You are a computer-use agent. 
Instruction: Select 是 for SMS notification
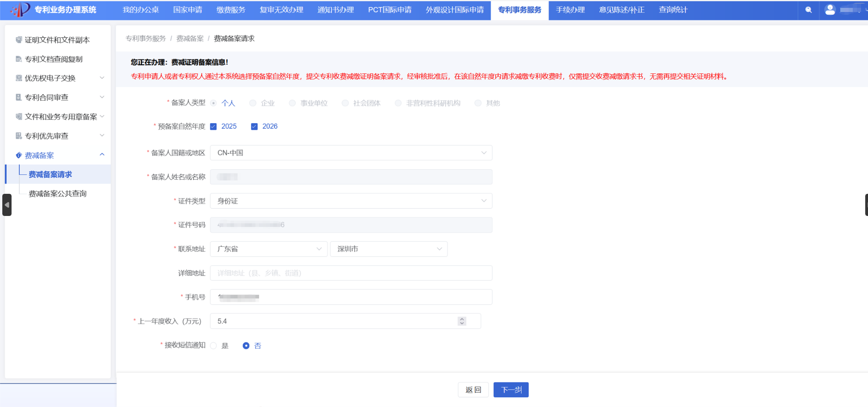click(213, 346)
